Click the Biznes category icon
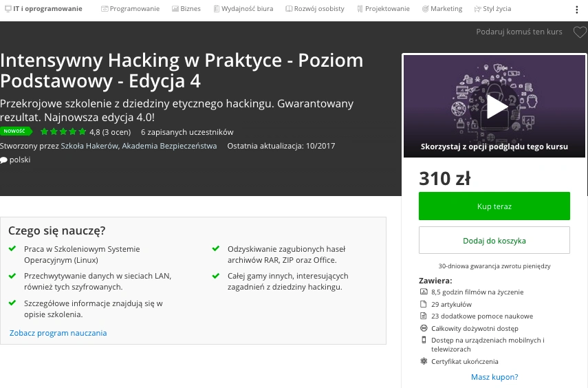Viewport: 588px width, 388px height. (x=175, y=9)
